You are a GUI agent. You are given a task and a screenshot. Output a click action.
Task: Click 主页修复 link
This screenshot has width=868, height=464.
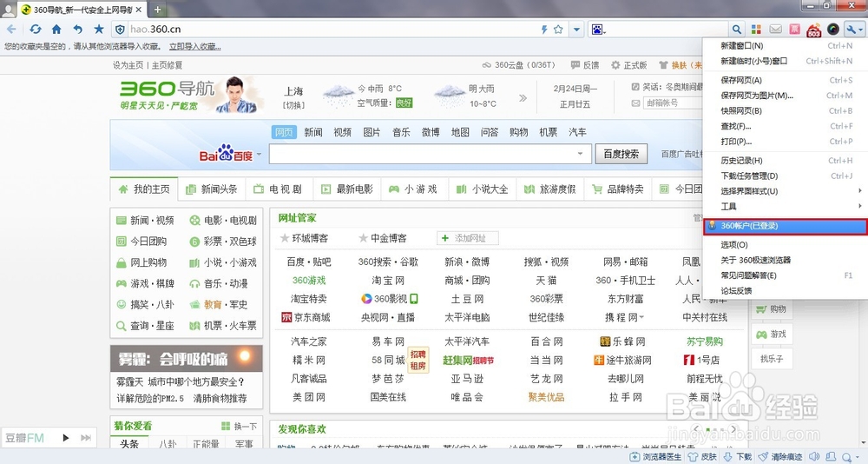[x=168, y=65]
